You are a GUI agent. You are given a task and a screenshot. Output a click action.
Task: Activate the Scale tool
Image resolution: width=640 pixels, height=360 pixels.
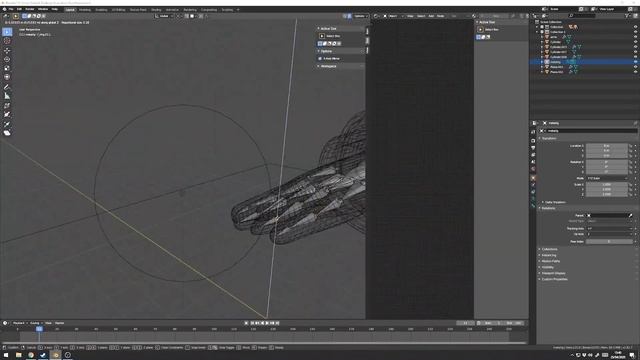[7, 68]
